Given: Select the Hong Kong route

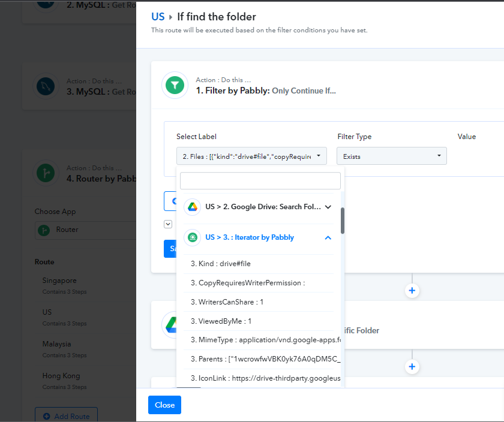Looking at the screenshot, I should pos(64,381).
